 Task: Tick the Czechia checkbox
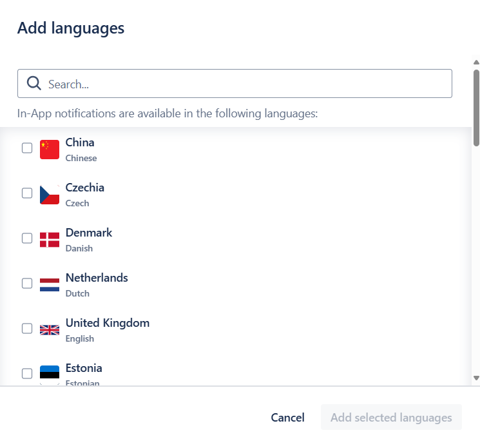tap(27, 193)
